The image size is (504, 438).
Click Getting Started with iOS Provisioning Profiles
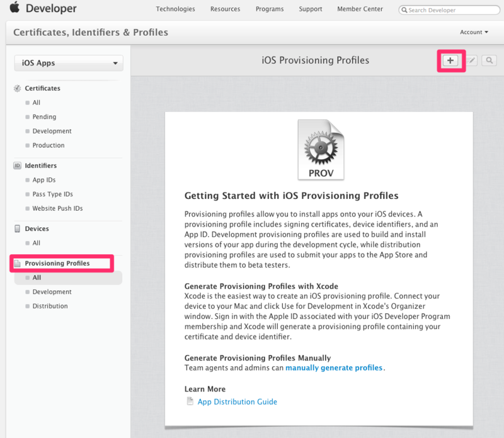291,196
